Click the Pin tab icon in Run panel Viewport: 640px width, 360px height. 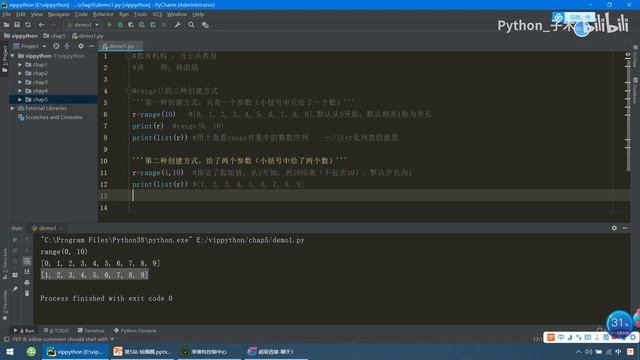tap(15, 289)
